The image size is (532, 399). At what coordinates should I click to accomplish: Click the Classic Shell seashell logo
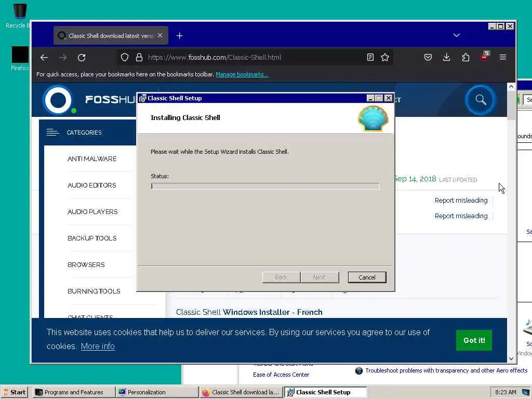(x=373, y=118)
